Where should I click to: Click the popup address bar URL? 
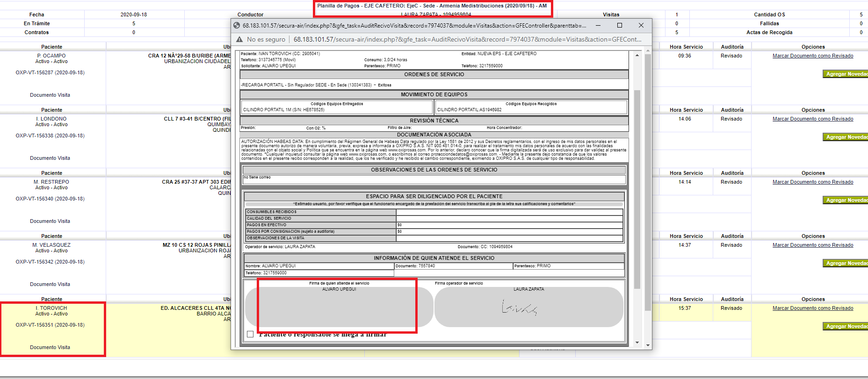coord(468,39)
